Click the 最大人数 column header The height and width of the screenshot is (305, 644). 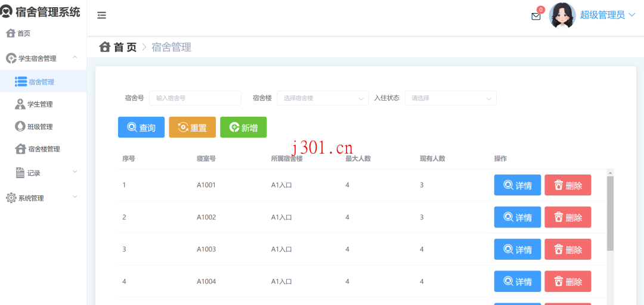[x=358, y=159]
